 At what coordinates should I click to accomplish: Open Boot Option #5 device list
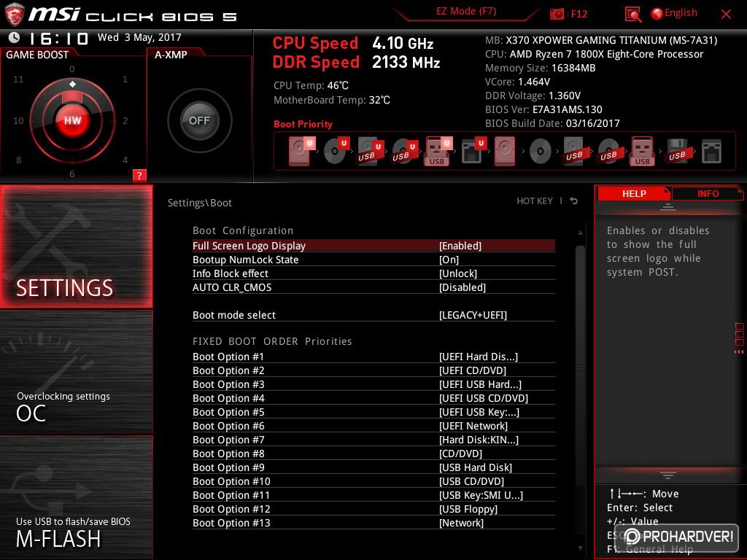pos(373,412)
